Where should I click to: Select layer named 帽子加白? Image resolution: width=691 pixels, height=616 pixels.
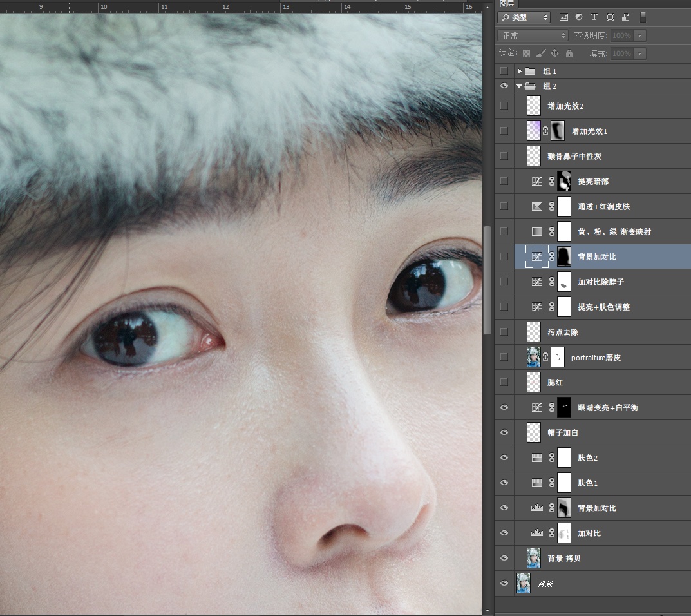(563, 432)
